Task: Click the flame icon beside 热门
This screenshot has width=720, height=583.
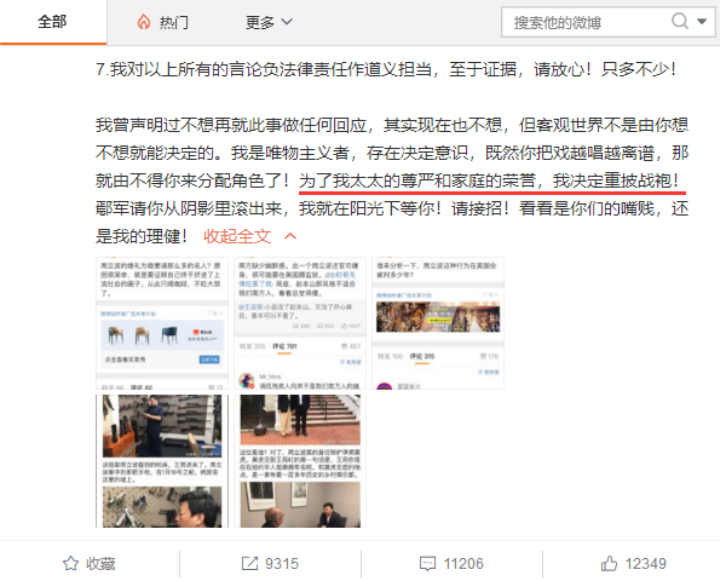Action: (144, 22)
